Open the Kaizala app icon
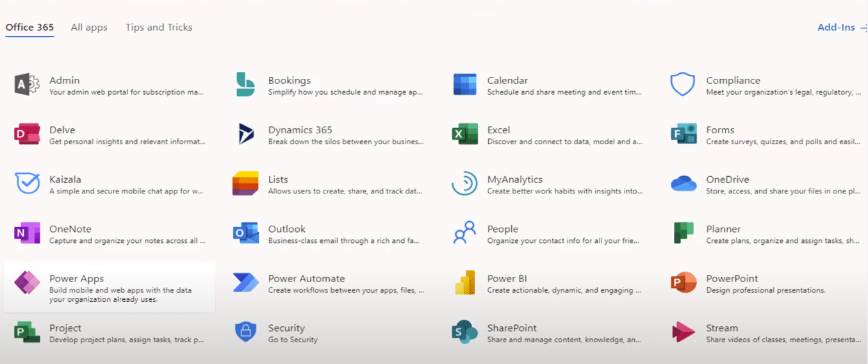This screenshot has width=868, height=364. coord(27,183)
